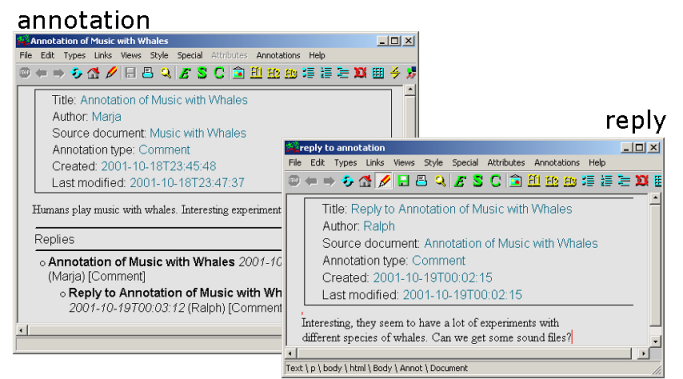Apply Code (C) in reply window
This screenshot has width=683, height=379.
pyautogui.click(x=496, y=181)
